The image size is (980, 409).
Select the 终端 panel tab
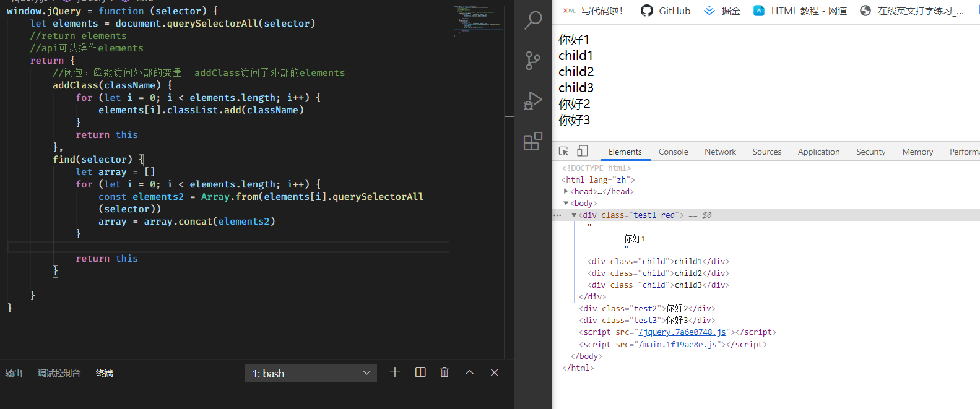[104, 373]
